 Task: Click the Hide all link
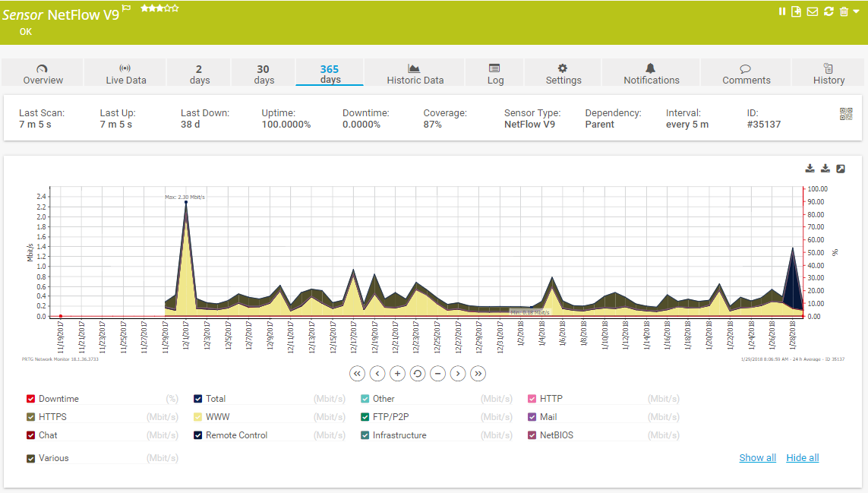click(x=802, y=457)
